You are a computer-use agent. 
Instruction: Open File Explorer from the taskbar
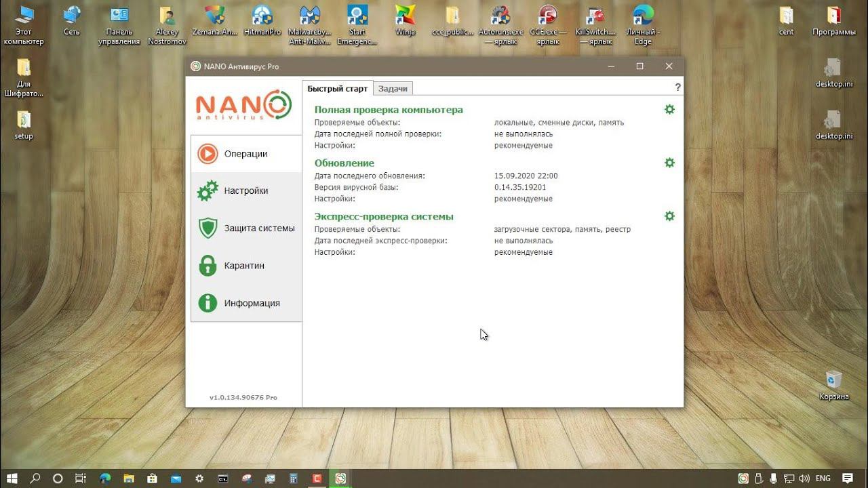(129, 478)
